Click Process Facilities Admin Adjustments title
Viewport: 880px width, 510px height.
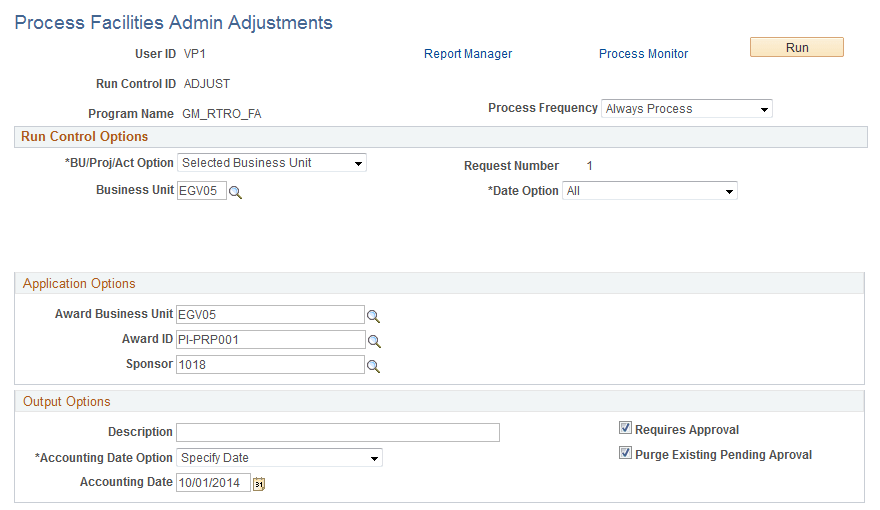(173, 22)
